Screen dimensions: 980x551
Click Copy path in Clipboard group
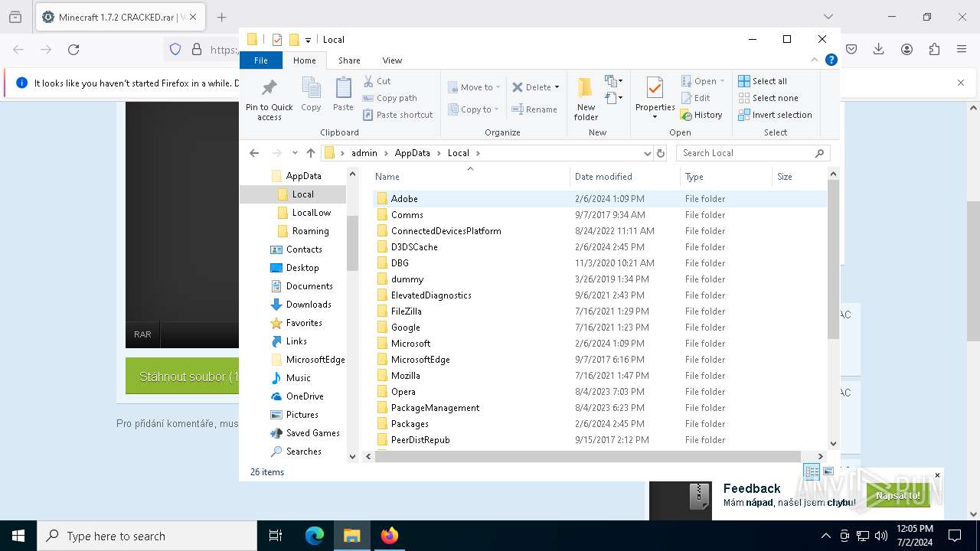[390, 98]
